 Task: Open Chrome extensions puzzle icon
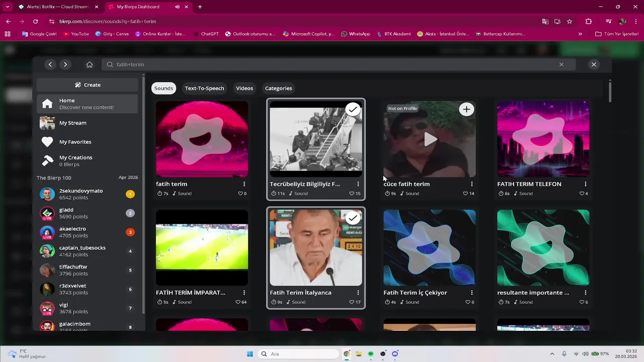tap(589, 22)
